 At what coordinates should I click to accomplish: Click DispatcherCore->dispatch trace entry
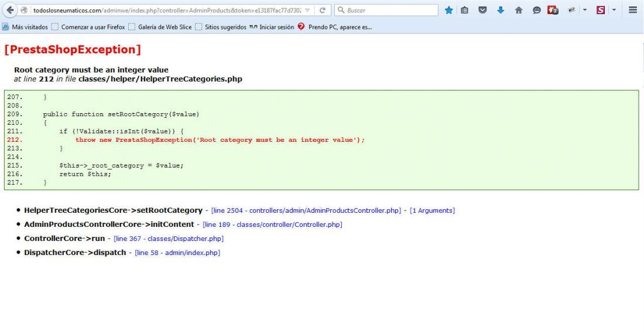tap(75, 252)
